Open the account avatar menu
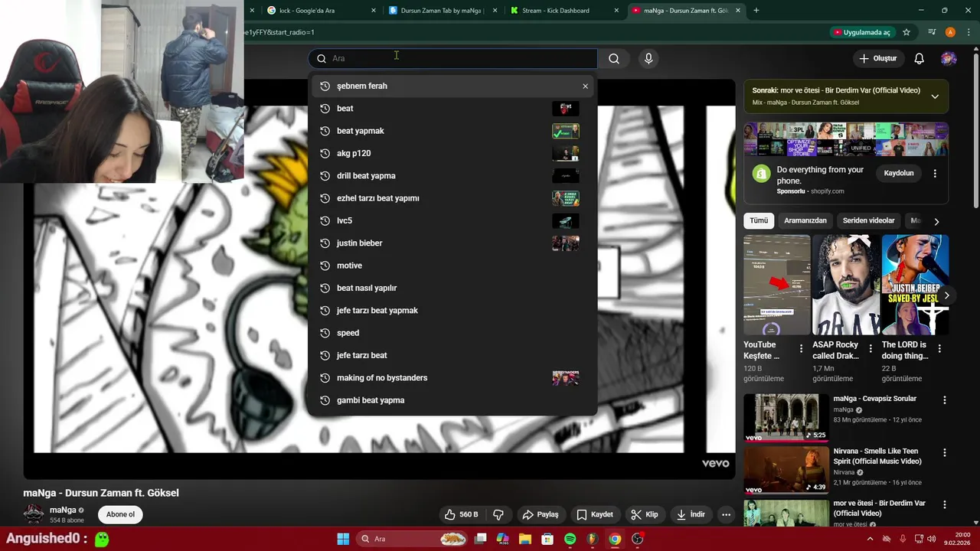The width and height of the screenshot is (980, 551). (949, 58)
